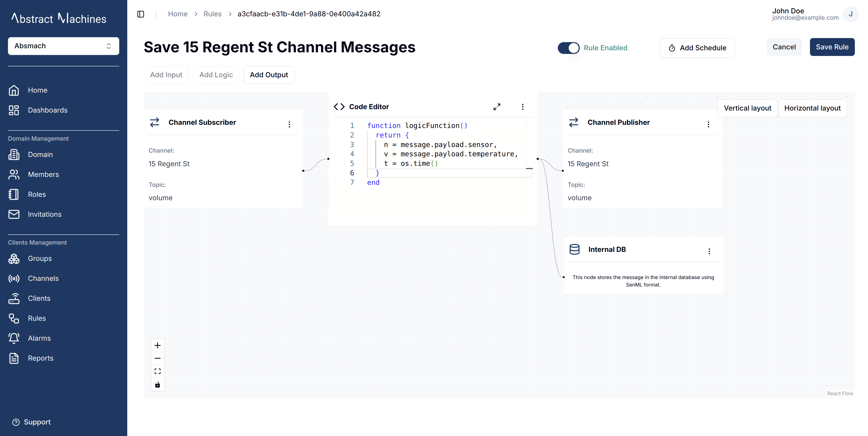This screenshot has height=436, width=868.
Task: Click the Home breadcrumb link
Action: click(x=178, y=14)
